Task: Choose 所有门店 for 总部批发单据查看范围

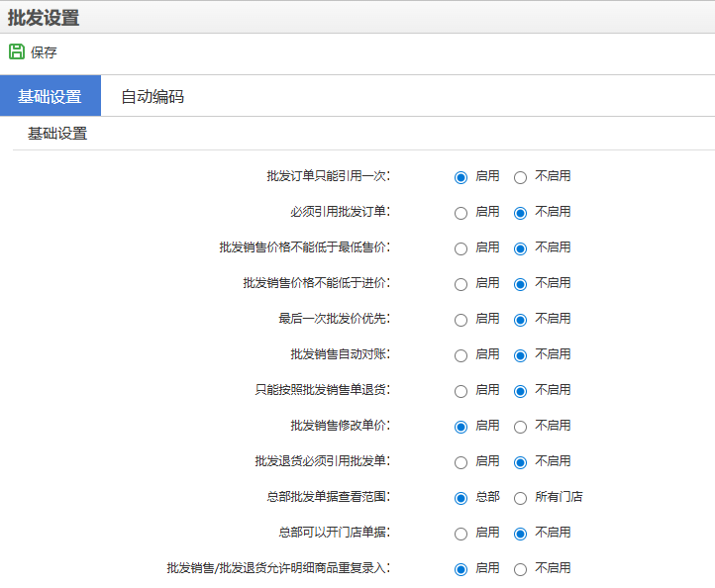Action: (x=520, y=498)
